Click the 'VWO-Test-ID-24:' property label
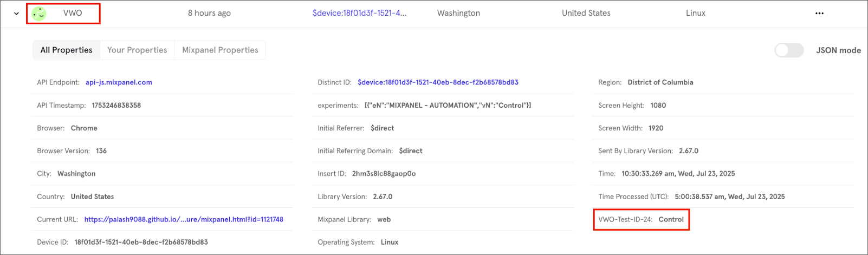 [x=625, y=219]
